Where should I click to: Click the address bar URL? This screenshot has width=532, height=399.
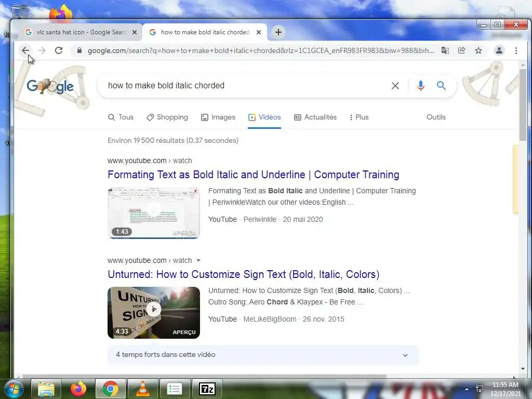[x=261, y=50]
